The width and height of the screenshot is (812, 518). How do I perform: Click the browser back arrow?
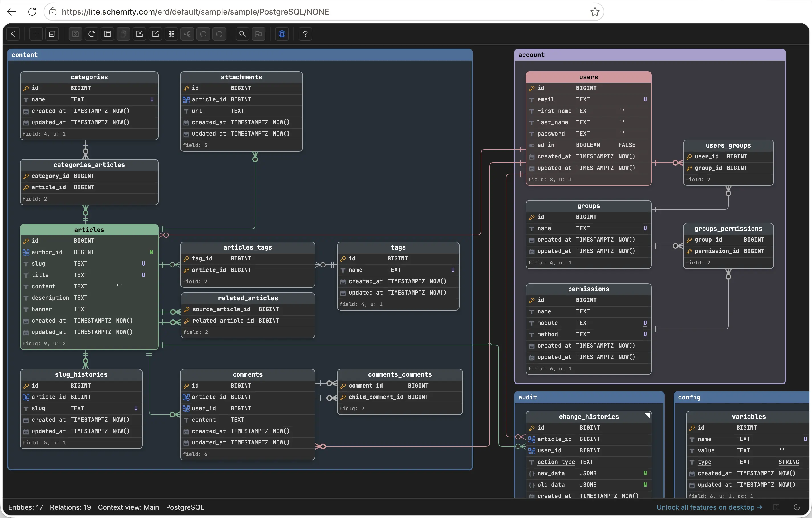pos(12,12)
